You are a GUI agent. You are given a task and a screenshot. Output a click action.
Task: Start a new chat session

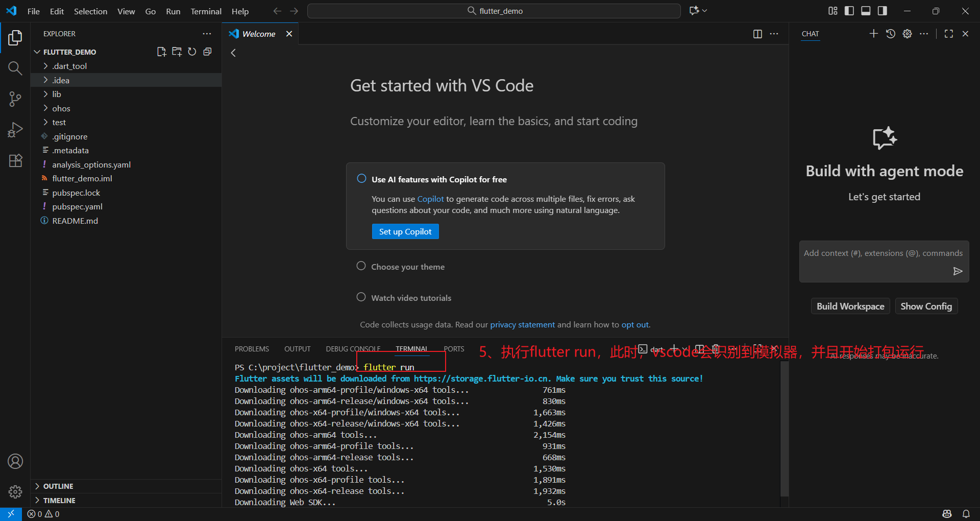pos(873,34)
